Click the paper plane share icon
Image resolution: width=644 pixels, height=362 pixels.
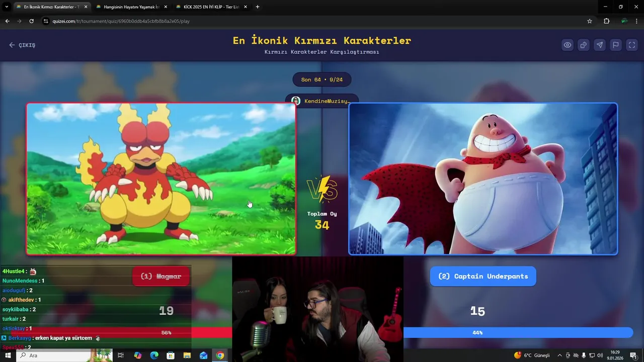600,45
